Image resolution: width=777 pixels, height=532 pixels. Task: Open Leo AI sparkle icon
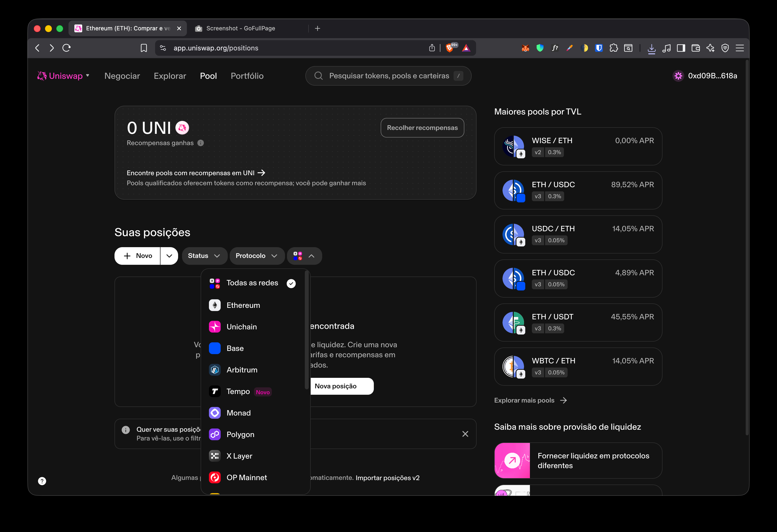pos(710,48)
